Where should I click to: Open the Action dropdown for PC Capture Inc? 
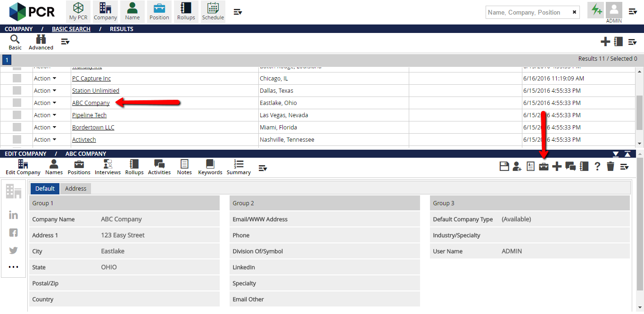pyautogui.click(x=45, y=79)
